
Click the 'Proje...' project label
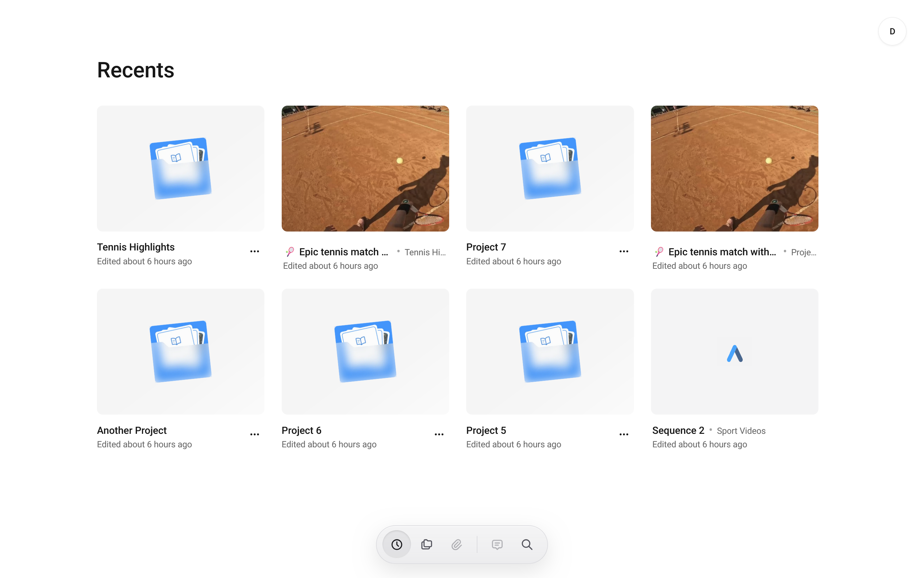pyautogui.click(x=804, y=252)
